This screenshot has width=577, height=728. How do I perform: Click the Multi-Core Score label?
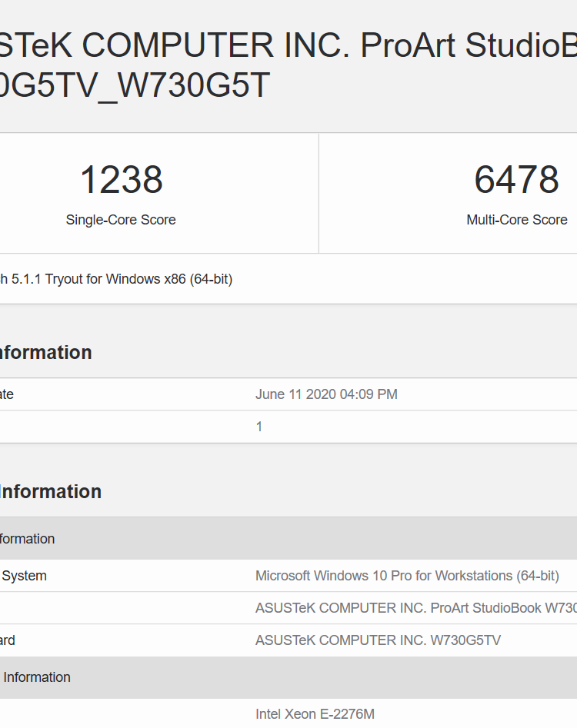516,220
